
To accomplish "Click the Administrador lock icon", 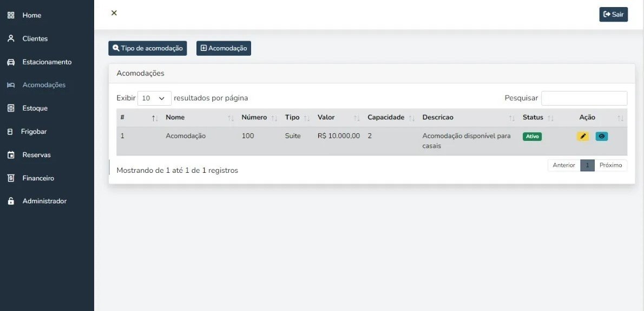I will (11, 201).
